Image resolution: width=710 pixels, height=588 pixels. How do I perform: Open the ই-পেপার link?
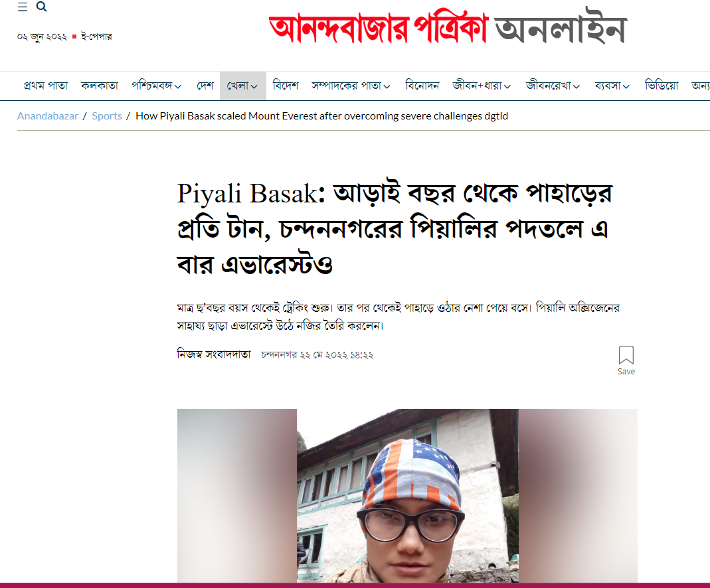click(96, 37)
